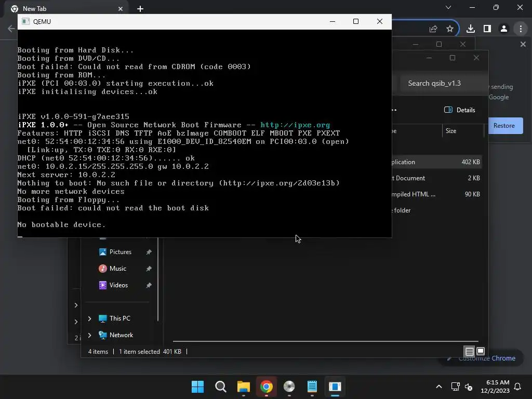This screenshot has width=532, height=399.
Task: Switch to Google Chrome in the taskbar
Action: (267, 387)
